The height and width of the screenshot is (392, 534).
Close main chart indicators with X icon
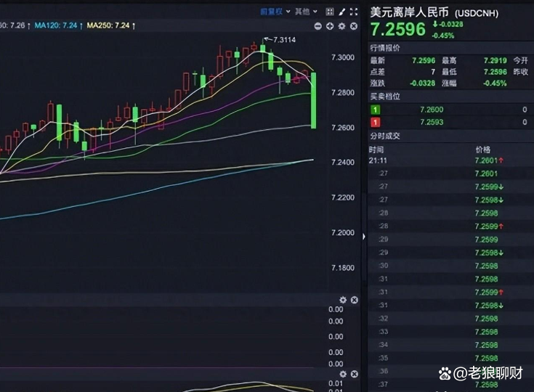coord(354,26)
